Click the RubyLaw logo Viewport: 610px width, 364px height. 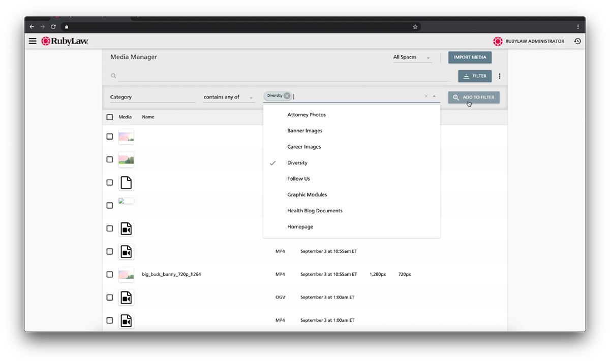[65, 41]
